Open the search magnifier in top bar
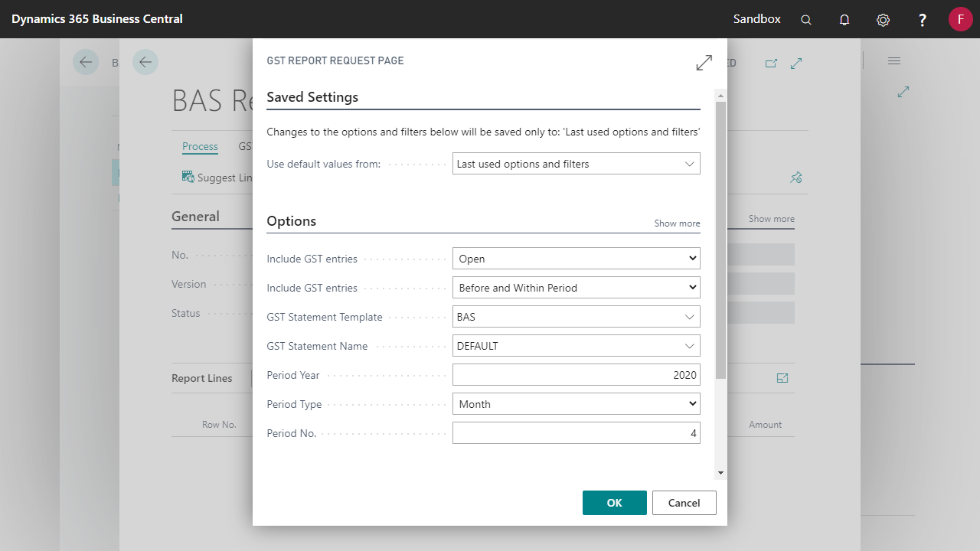Screen dimensions: 980x551 point(806,20)
